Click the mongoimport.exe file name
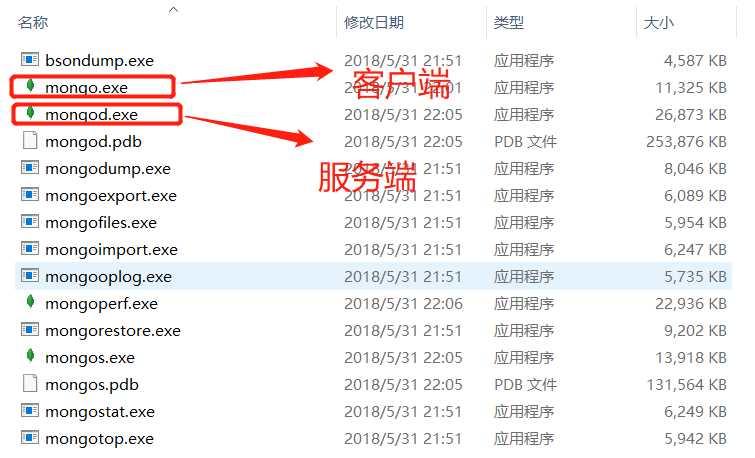The width and height of the screenshot is (755, 458). tap(111, 249)
